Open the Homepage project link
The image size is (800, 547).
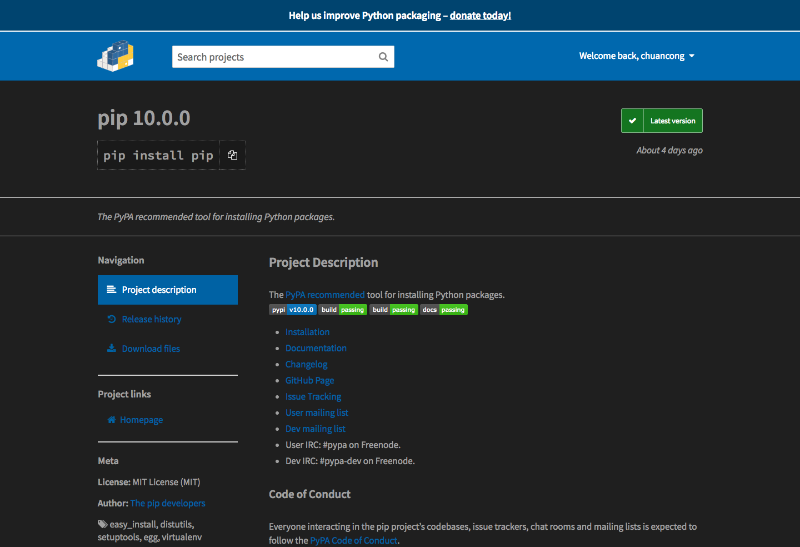click(x=141, y=419)
